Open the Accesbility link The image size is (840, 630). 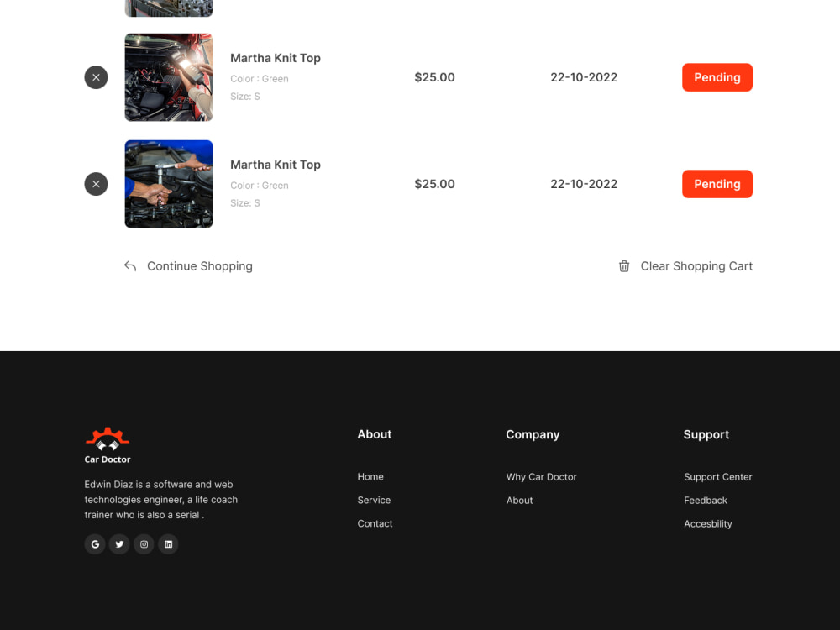coord(707,524)
